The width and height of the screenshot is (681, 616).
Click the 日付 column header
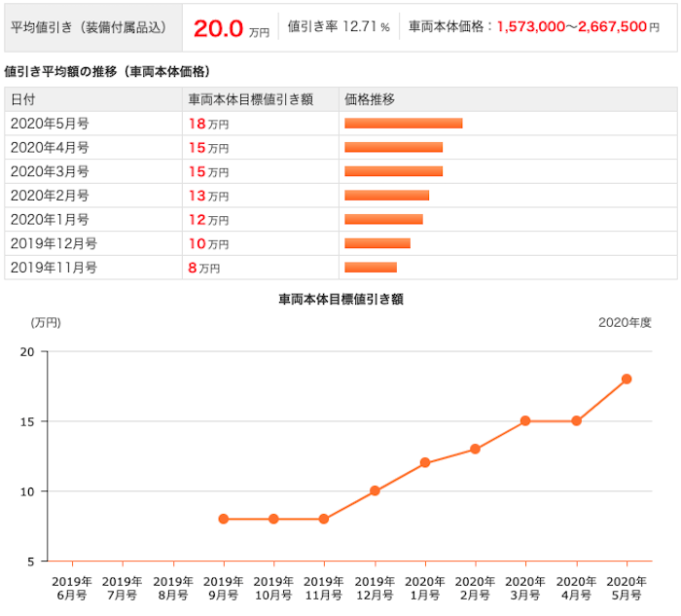tap(23, 99)
